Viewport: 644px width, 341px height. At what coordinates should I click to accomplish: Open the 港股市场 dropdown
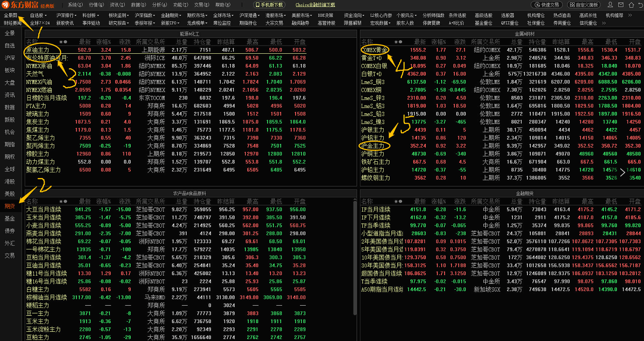275,15
